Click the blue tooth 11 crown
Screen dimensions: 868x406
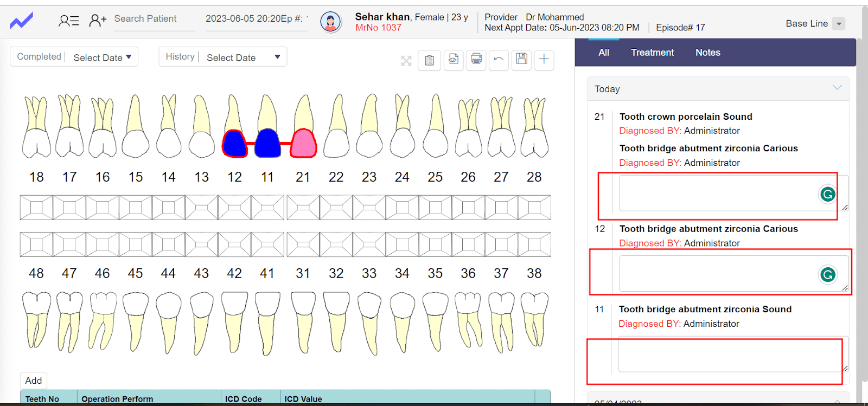coord(267,144)
